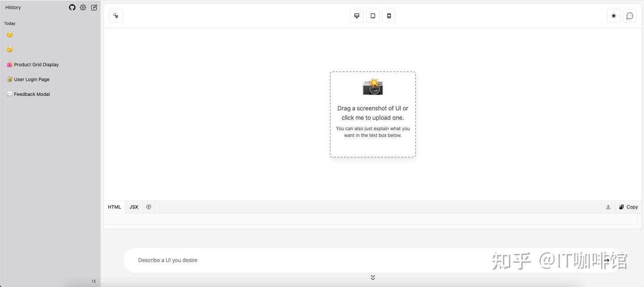
Task: Expand the bottom panel with double chevron
Action: point(373,277)
